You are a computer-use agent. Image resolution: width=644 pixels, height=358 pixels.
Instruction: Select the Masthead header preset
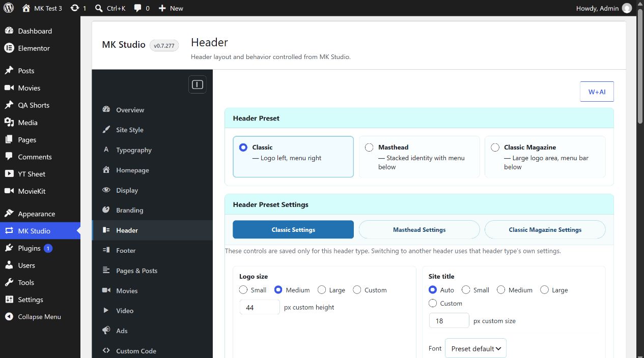(x=419, y=157)
